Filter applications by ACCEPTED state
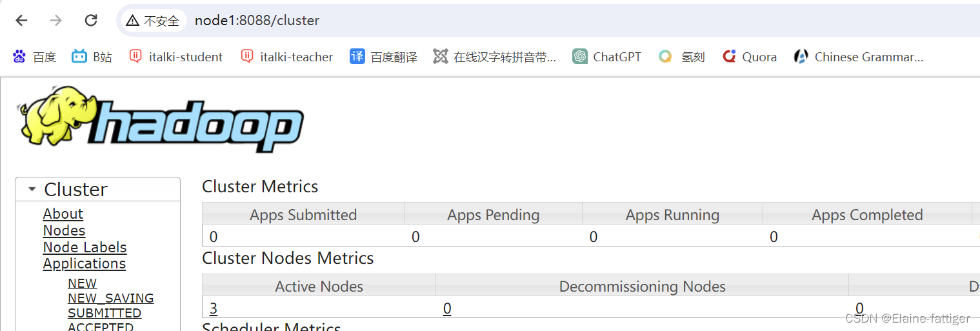Viewport: 980px width, 331px height. 101,326
